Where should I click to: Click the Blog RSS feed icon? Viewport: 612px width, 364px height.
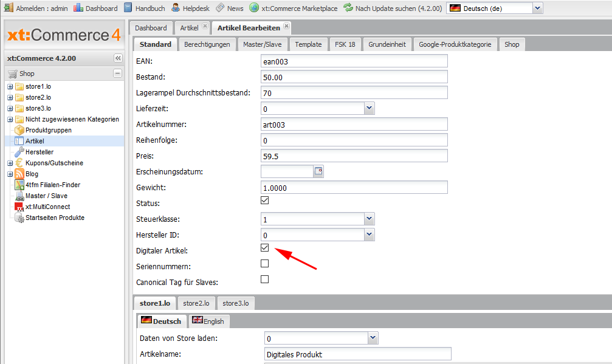tap(19, 174)
